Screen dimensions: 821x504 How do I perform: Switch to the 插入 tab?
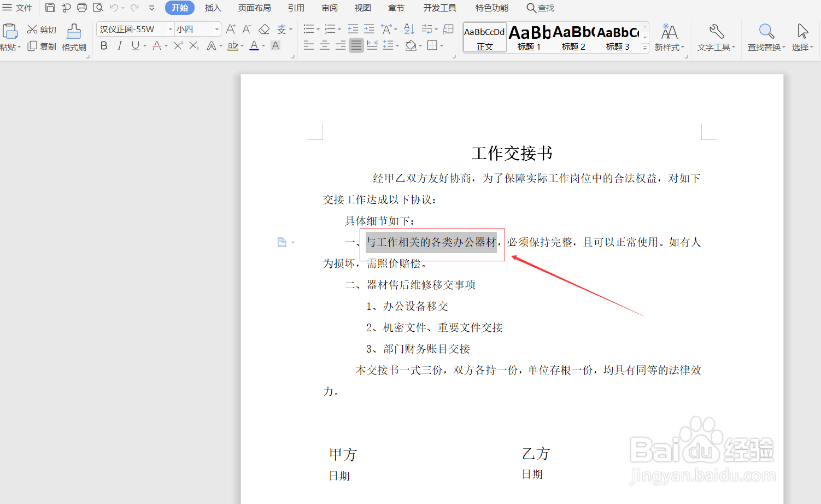click(x=213, y=8)
